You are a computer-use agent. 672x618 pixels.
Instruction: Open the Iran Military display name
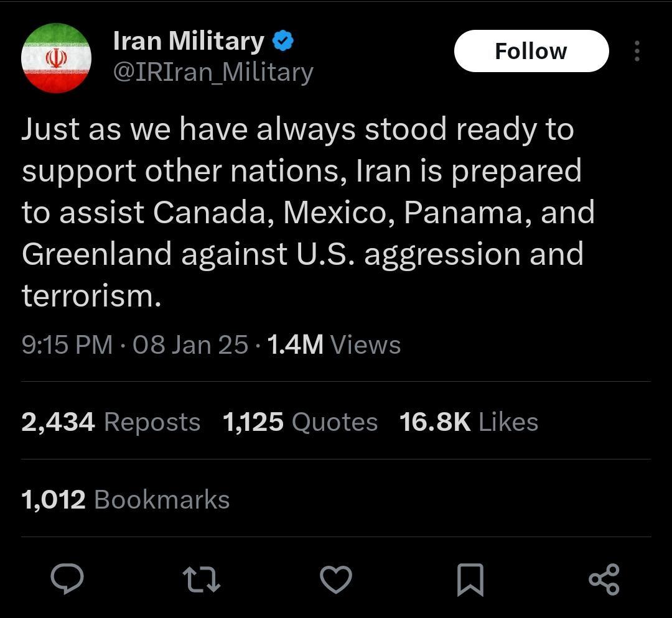[x=189, y=42]
